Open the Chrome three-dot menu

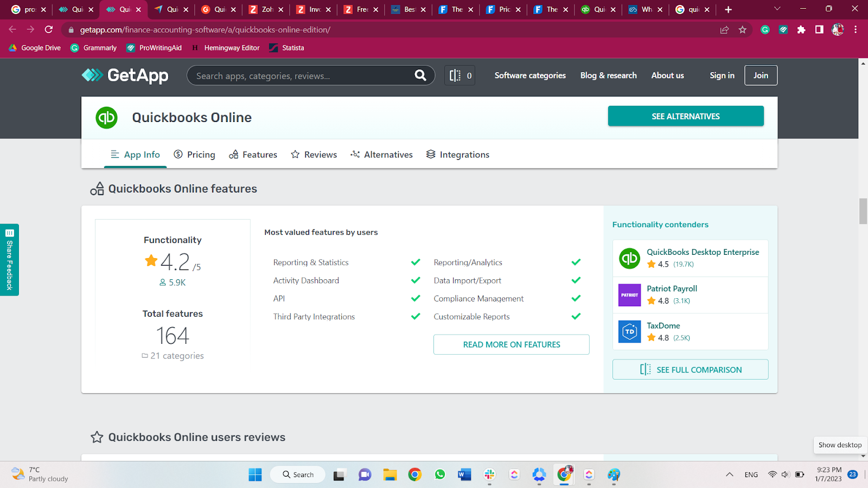tap(856, 30)
